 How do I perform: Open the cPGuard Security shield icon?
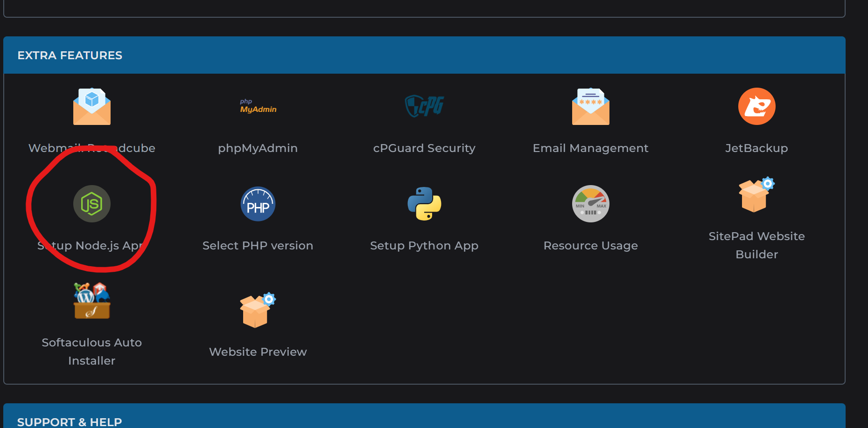(x=424, y=106)
